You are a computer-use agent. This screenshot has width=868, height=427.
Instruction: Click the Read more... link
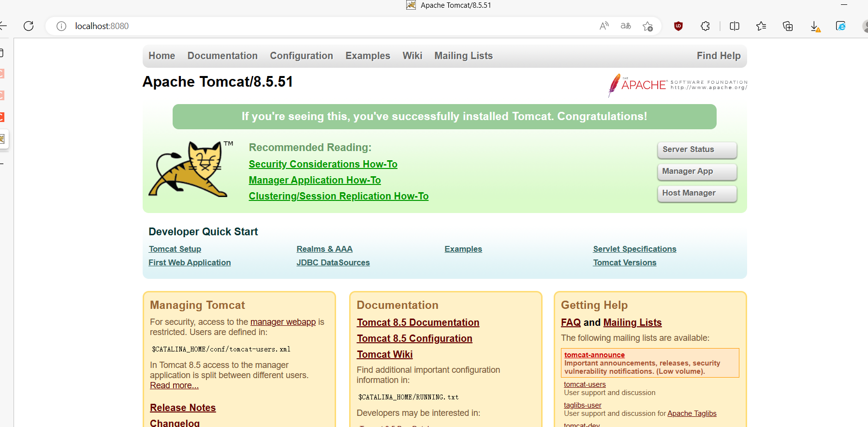tap(174, 385)
